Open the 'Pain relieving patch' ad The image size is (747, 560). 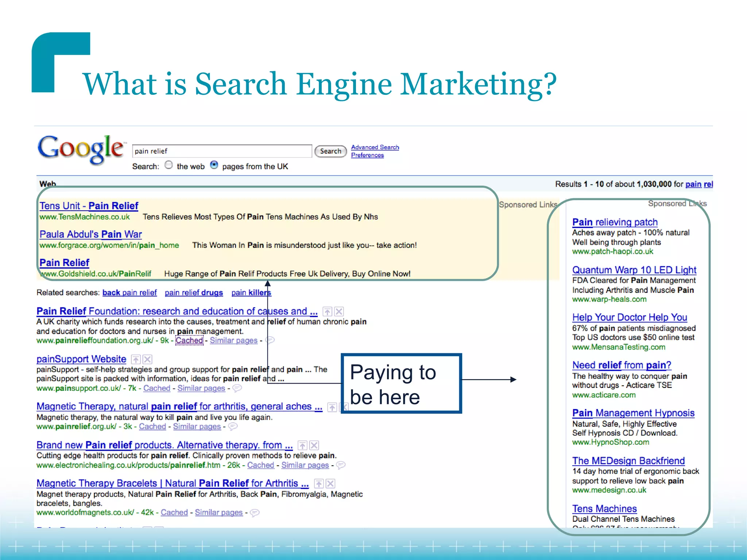click(x=615, y=222)
